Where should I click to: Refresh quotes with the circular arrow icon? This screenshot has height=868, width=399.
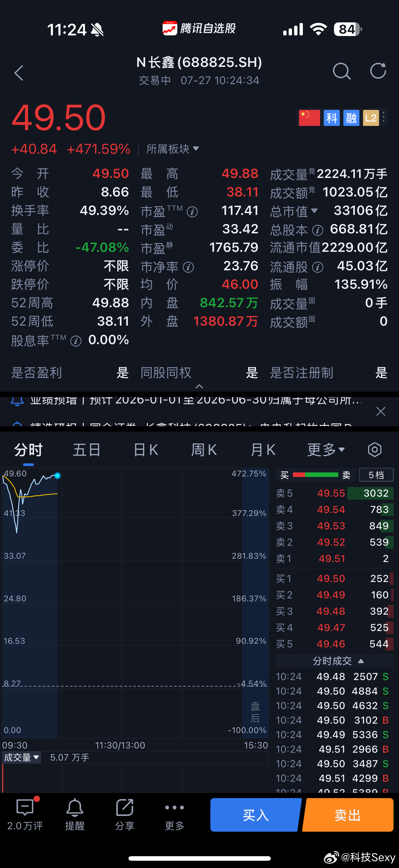[378, 71]
